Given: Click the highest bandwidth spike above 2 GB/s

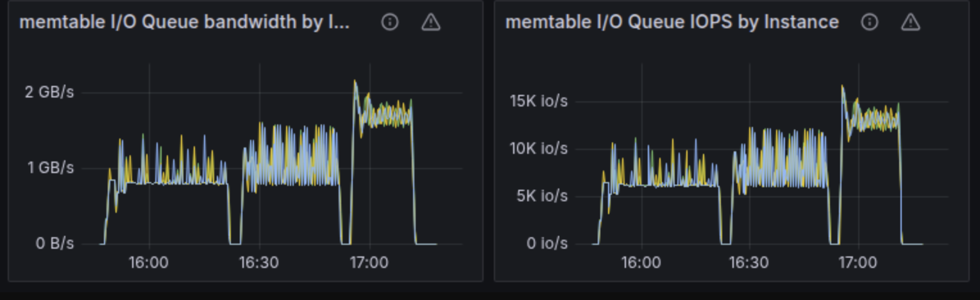Looking at the screenshot, I should pyautogui.click(x=355, y=81).
